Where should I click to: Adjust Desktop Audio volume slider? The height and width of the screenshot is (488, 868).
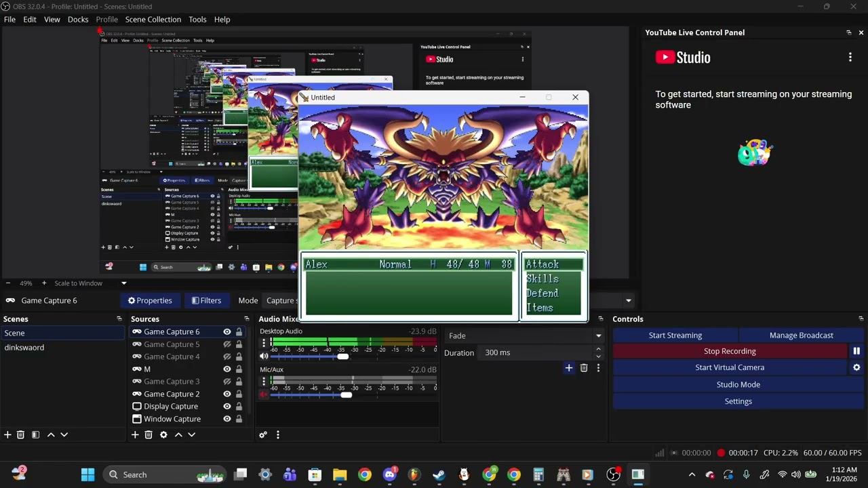click(342, 357)
